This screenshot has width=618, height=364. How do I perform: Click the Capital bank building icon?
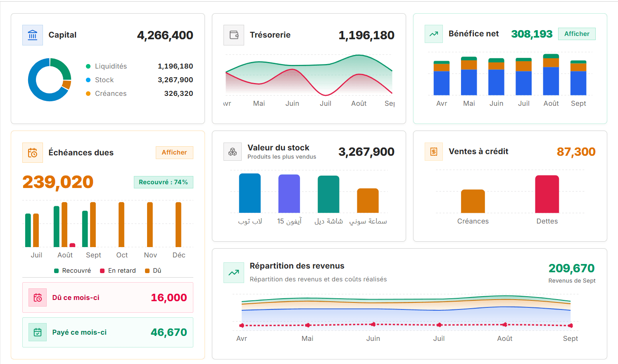click(x=33, y=35)
